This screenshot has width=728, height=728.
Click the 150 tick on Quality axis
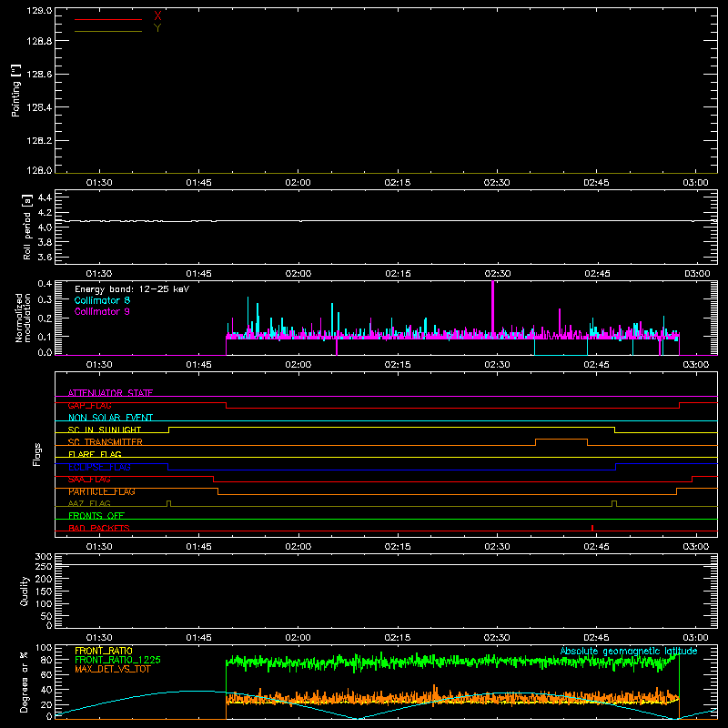43,591
